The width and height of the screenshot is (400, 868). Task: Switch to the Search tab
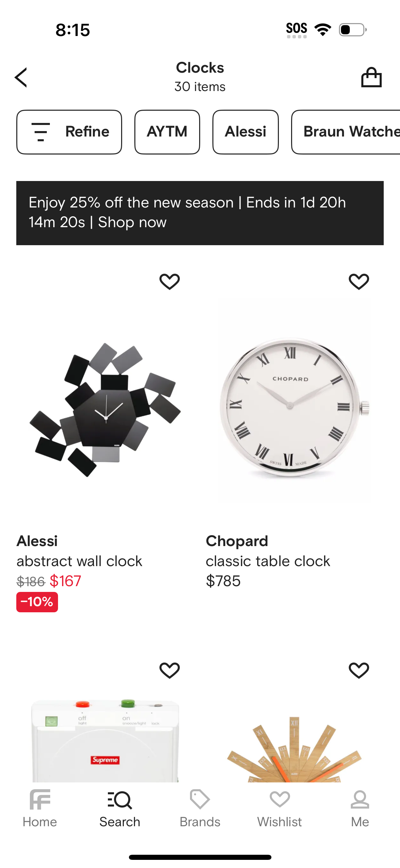[x=120, y=808]
